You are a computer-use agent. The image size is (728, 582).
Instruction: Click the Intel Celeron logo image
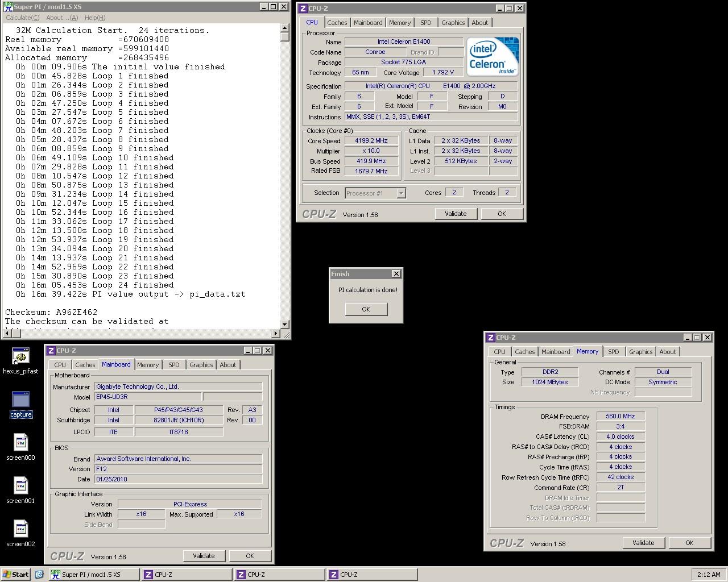point(493,57)
